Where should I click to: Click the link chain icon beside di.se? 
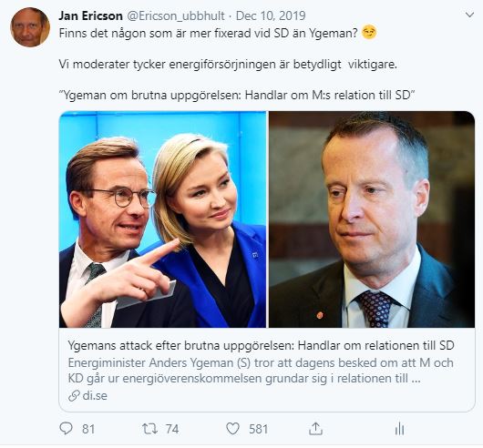tap(74, 396)
